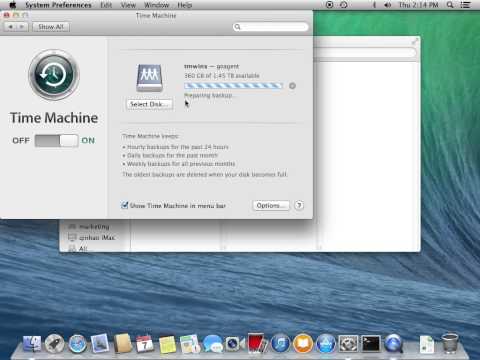Open iTunes icon in dock
The image size is (480, 360).
click(x=281, y=344)
